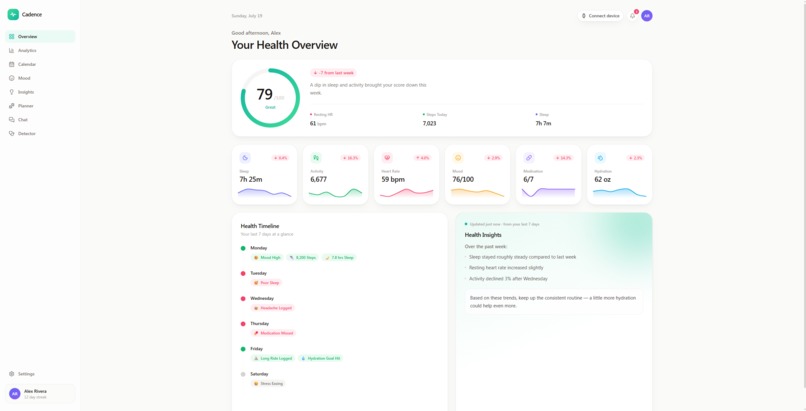Viewport: 806px width, 411px height.
Task: Click the droplet icon on Hydration card
Action: click(600, 158)
